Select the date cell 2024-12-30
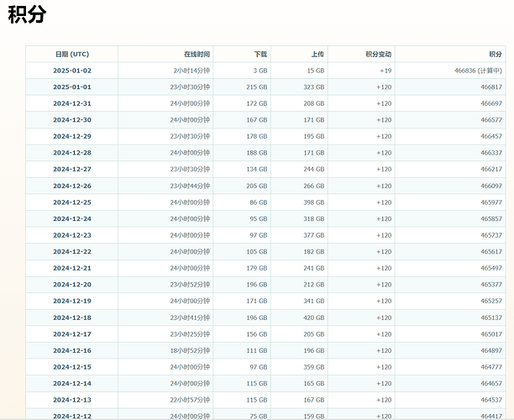 (72, 119)
